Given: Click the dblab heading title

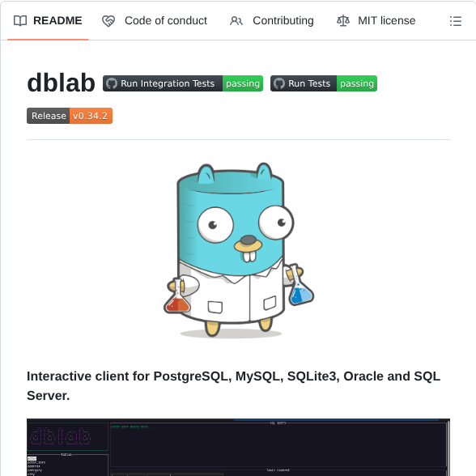Looking at the screenshot, I should pyautogui.click(x=61, y=83).
